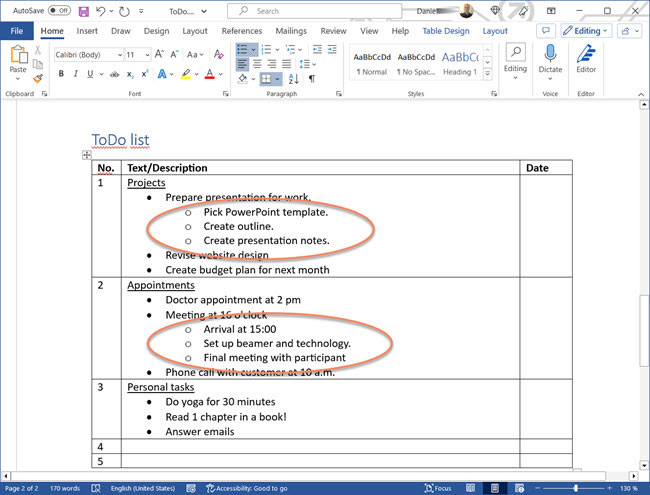Open the Editor pane icon
The image size is (650, 495).
coord(586,53)
